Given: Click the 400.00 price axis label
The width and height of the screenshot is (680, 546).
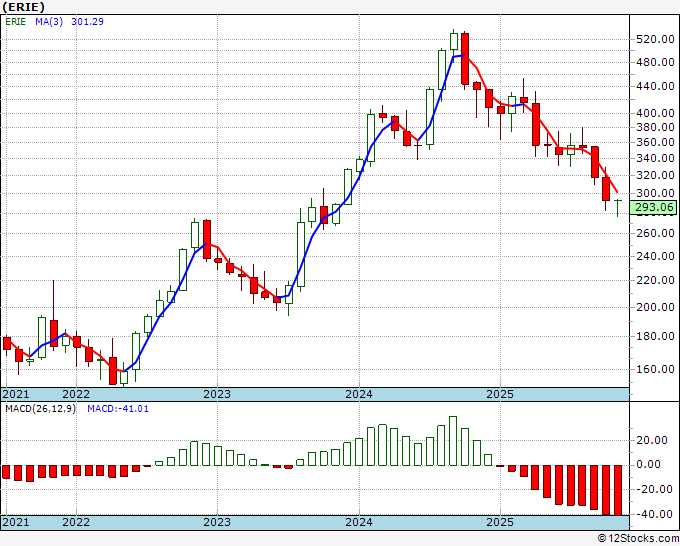Looking at the screenshot, I should click(x=655, y=113).
